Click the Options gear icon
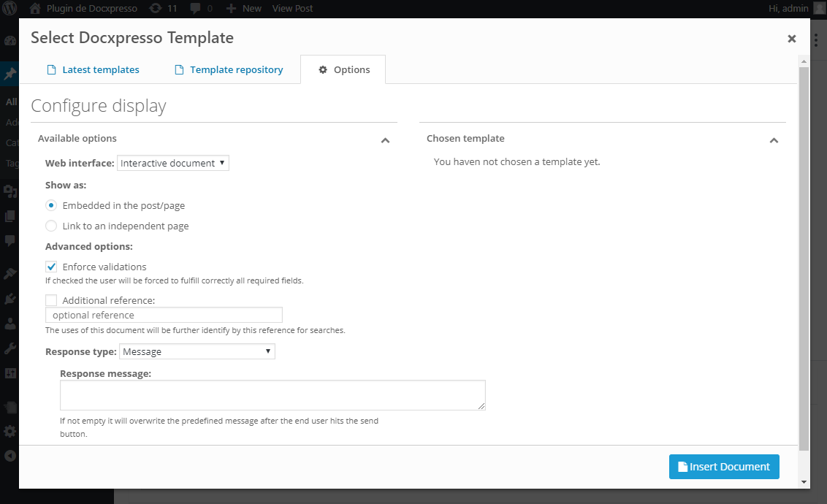 click(323, 69)
